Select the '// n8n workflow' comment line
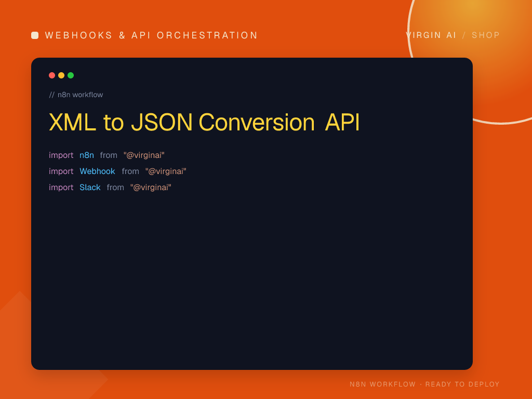This screenshot has width=532, height=399. point(76,95)
